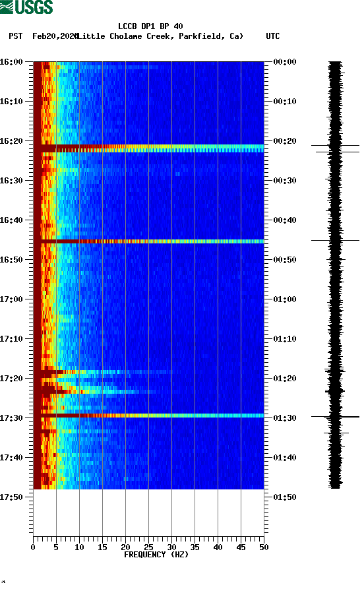
Task: Click the 00:10 UTC time label
Action: (x=285, y=102)
